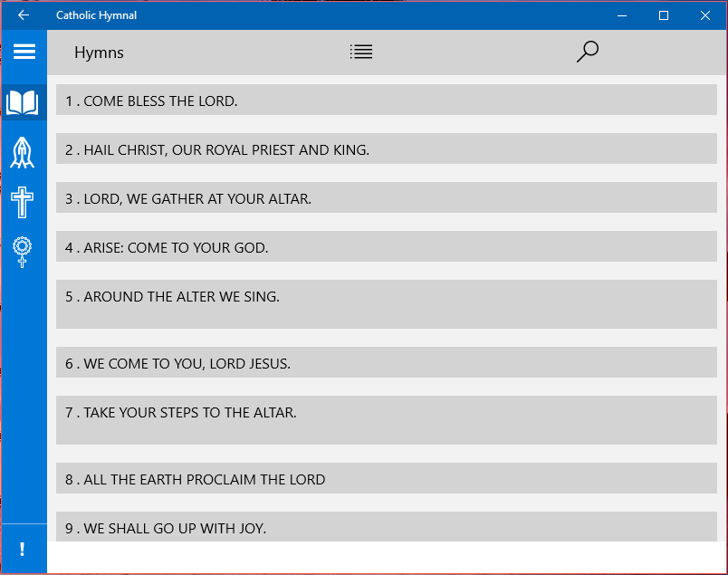Open the cross icon section
Screen dimensions: 728x575
(x=23, y=202)
